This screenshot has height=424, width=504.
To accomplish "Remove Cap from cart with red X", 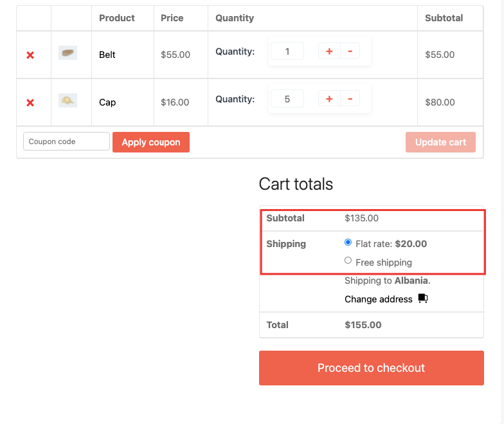I will click(30, 103).
